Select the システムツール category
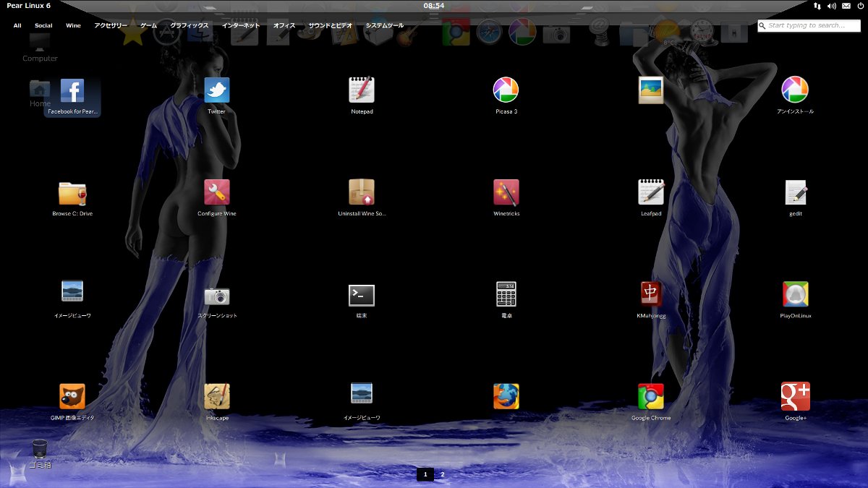Image resolution: width=868 pixels, height=488 pixels. (x=385, y=25)
